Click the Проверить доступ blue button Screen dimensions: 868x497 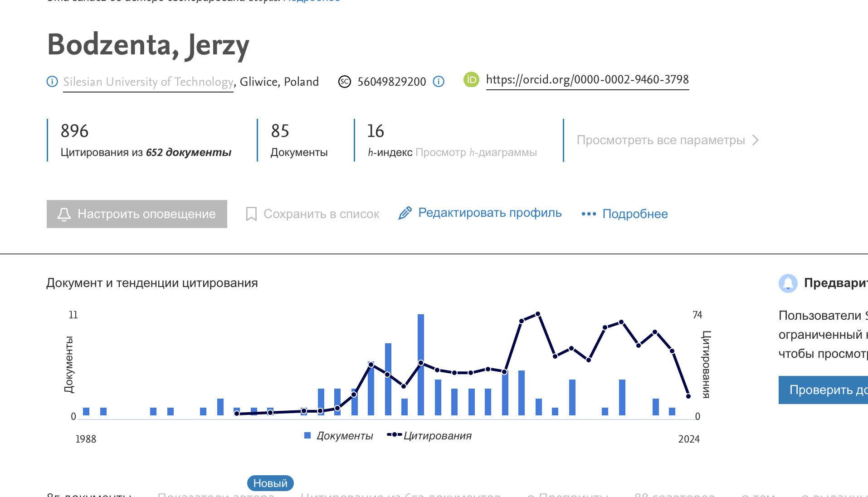[823, 390]
